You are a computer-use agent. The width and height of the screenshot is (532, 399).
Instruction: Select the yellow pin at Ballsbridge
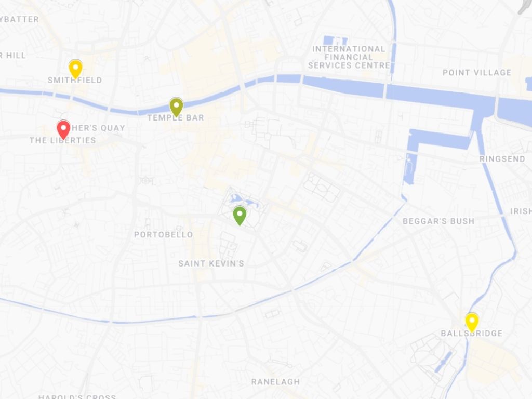coord(472,322)
